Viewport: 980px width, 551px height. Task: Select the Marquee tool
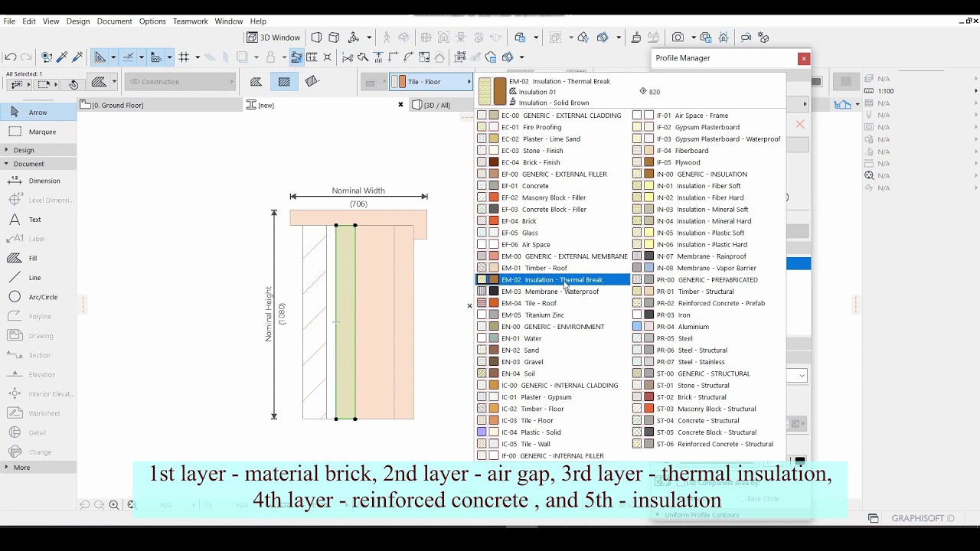[x=38, y=132]
